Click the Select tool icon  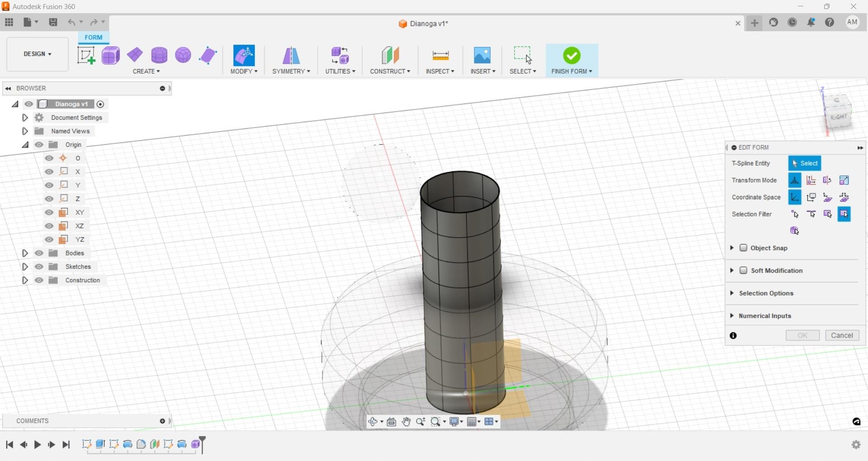pos(523,56)
